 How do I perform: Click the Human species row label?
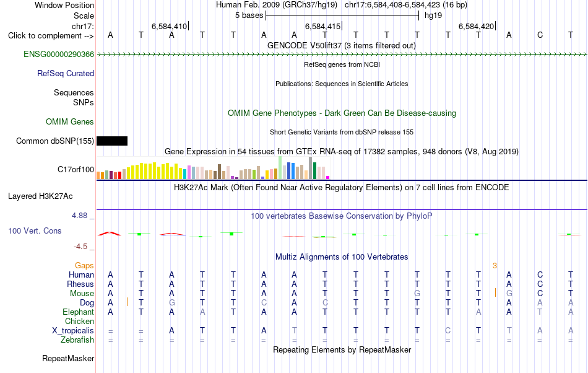click(x=81, y=275)
